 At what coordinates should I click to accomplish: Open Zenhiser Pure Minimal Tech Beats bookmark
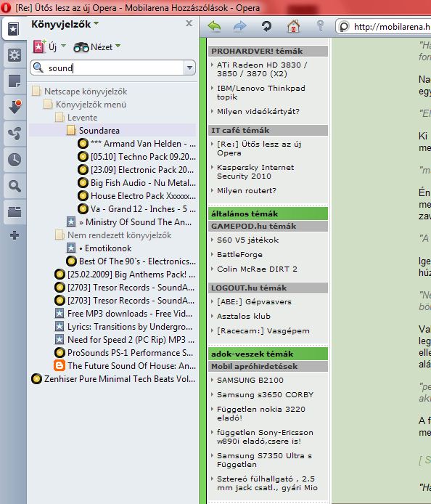point(113,379)
